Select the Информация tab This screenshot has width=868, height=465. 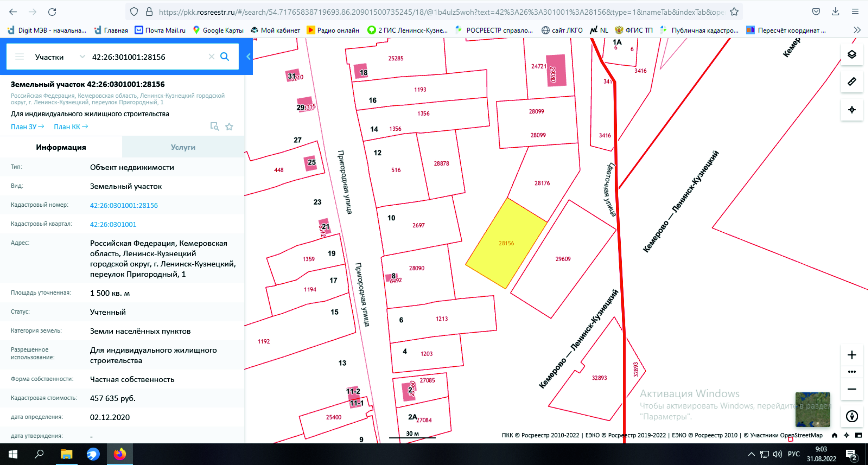point(61,147)
